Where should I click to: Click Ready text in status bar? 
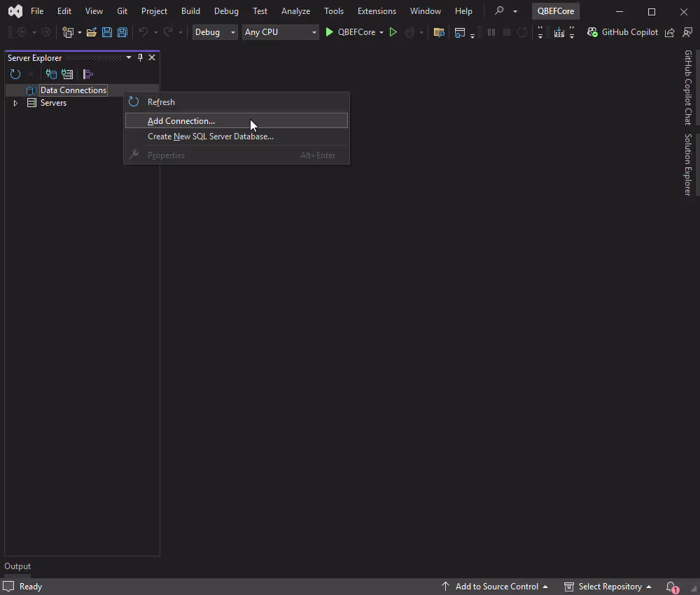30,587
